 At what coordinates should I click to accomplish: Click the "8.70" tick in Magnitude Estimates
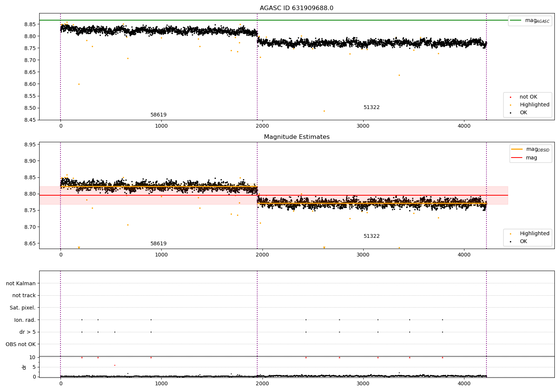[x=30, y=227]
